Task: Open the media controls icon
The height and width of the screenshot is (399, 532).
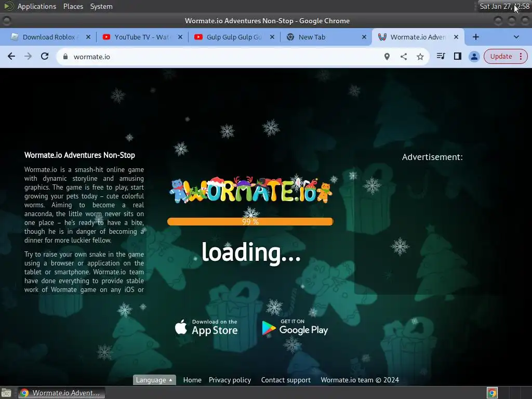Action: [441, 56]
